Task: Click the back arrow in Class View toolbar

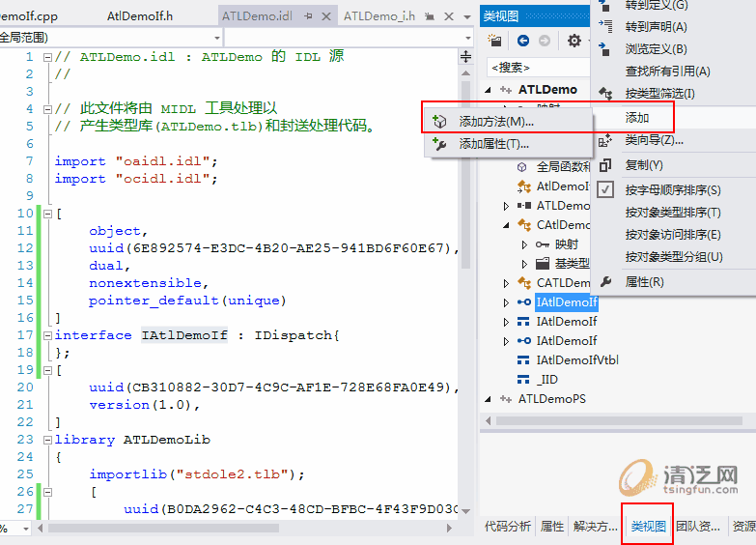Action: 522,41
